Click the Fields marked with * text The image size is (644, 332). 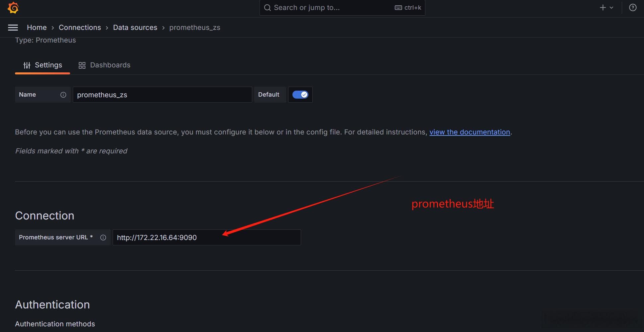[71, 151]
